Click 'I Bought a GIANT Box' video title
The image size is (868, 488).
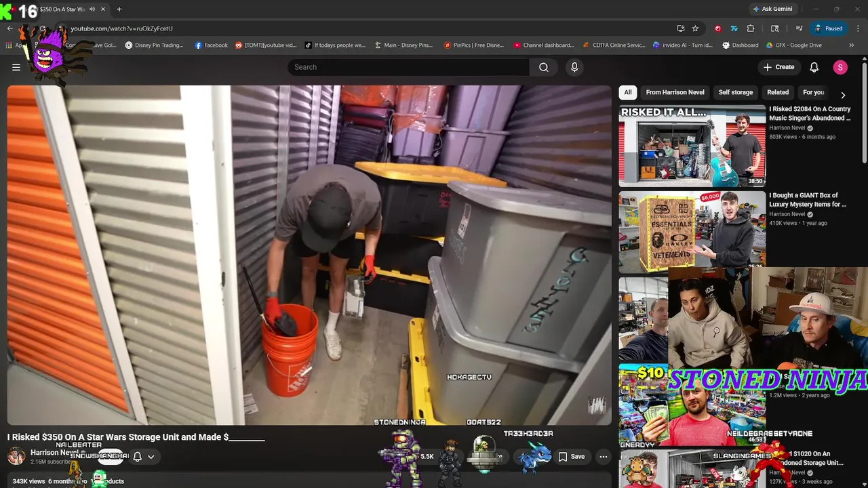tap(808, 199)
